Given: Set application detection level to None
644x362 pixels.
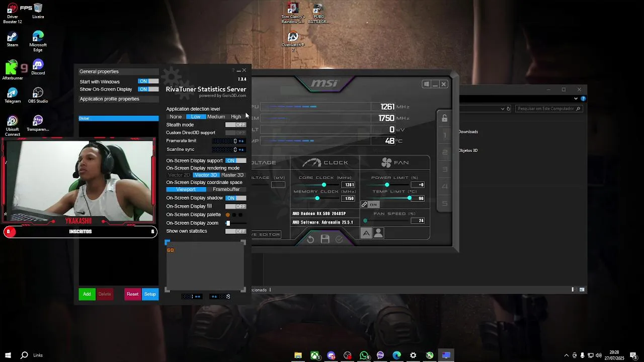Looking at the screenshot, I should (x=176, y=117).
